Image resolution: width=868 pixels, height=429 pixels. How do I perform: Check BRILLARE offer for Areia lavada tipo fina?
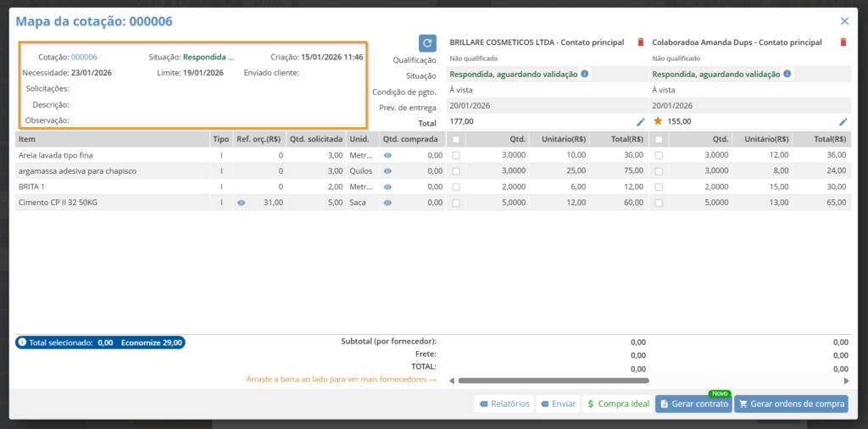(457, 155)
